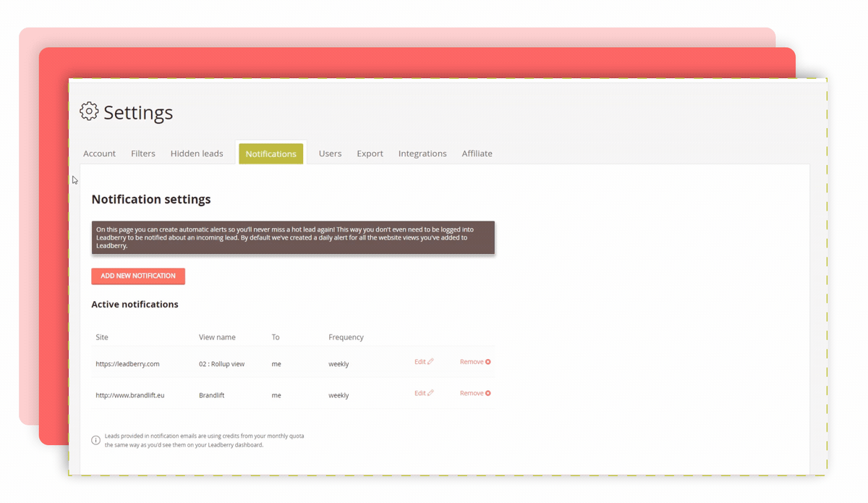Click the "me" recipient in the Brandlift row

click(x=276, y=395)
